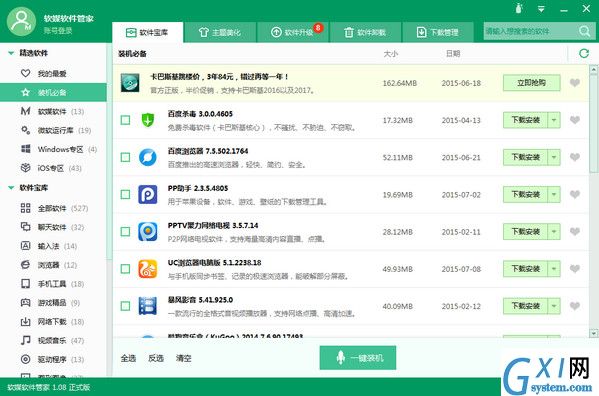Favorite 暴风影音 with heart icon
The image size is (599, 396).
[575, 306]
